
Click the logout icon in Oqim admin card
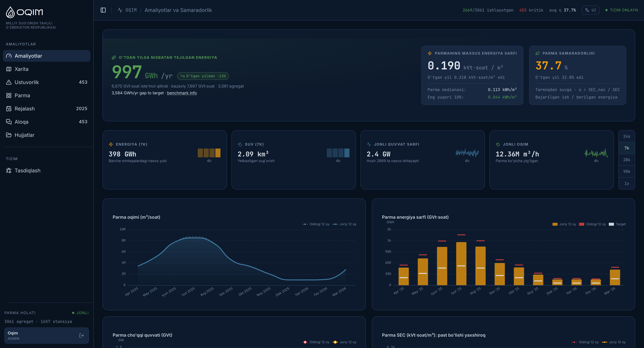pos(81,336)
